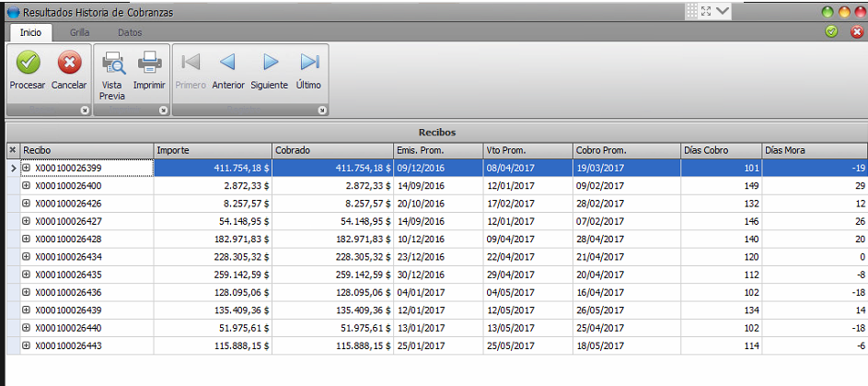The height and width of the screenshot is (386, 868).
Task: Expand receipt X000100026400 row
Action: [x=26, y=185]
